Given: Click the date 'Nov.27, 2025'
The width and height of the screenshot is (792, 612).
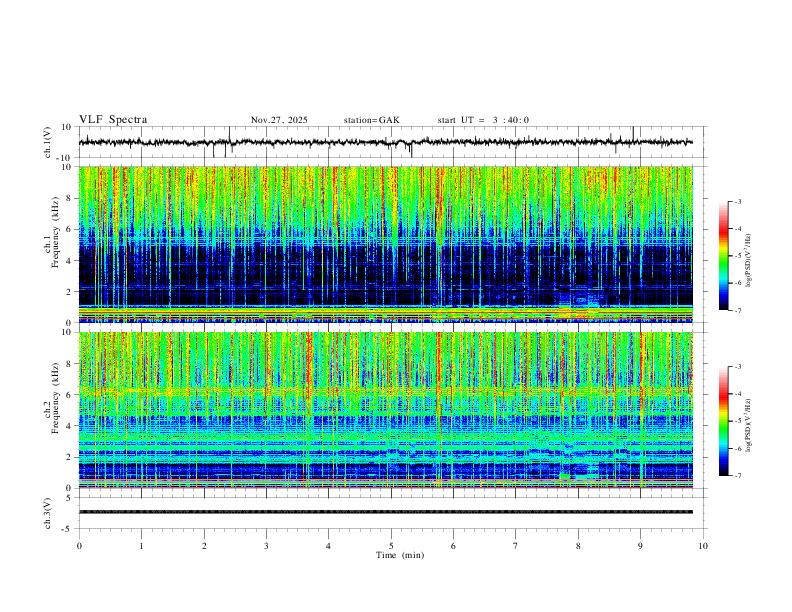Looking at the screenshot, I should tap(279, 120).
